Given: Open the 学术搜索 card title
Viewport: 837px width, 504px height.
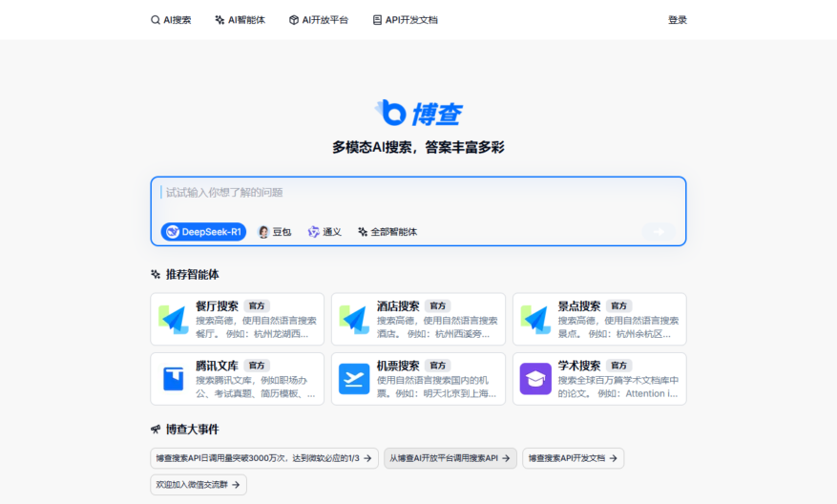Looking at the screenshot, I should [579, 366].
